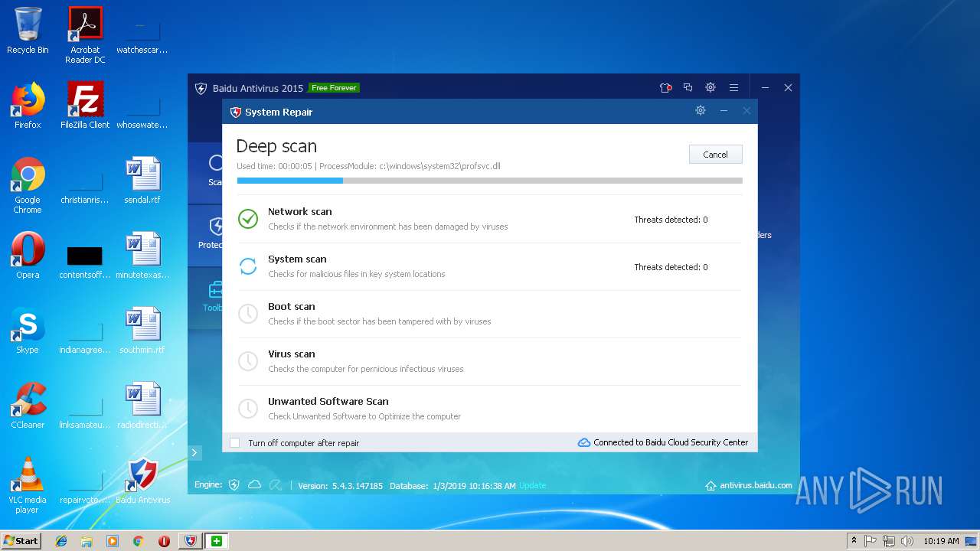Open the volume control in system tray

click(907, 541)
